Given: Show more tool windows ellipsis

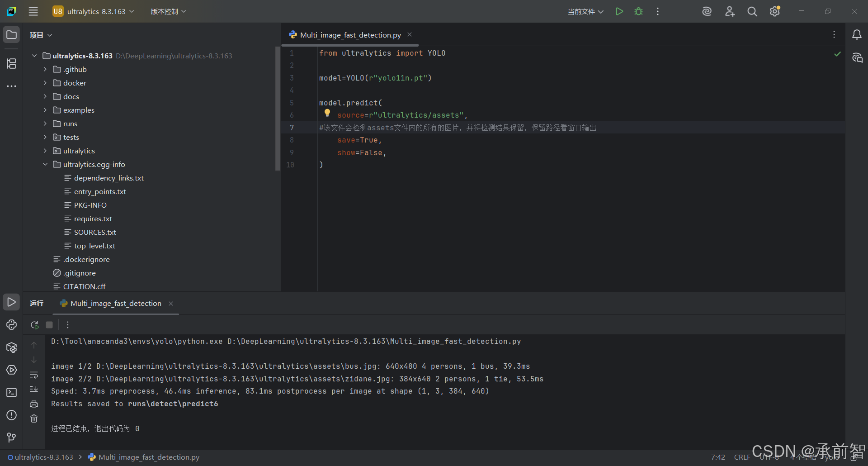Looking at the screenshot, I should coord(11,86).
